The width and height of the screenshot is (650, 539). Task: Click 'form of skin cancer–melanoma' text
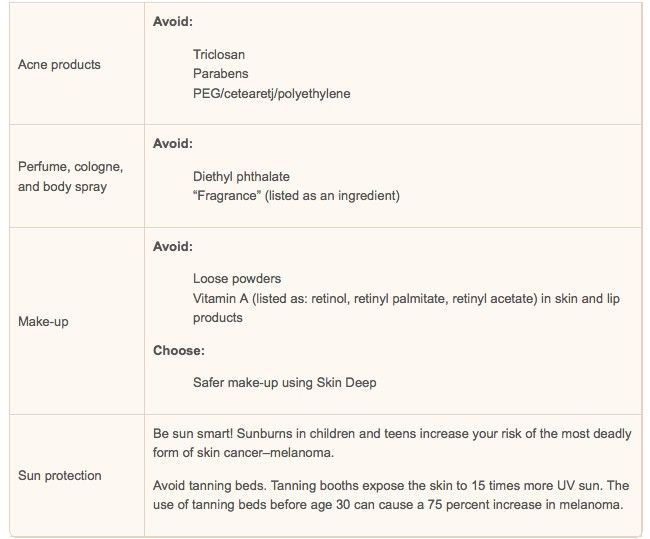(x=243, y=452)
